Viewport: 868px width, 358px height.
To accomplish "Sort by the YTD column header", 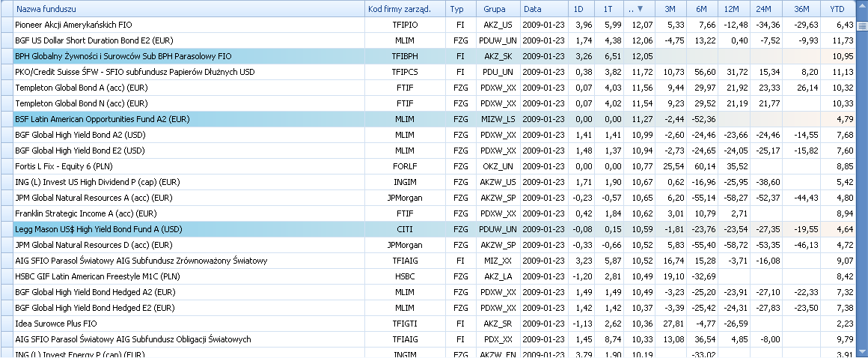I will coord(838,9).
